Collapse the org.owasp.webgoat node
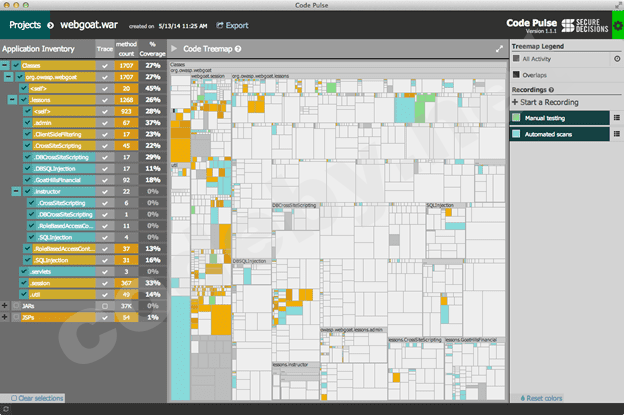The image size is (624, 415). tap(8, 77)
